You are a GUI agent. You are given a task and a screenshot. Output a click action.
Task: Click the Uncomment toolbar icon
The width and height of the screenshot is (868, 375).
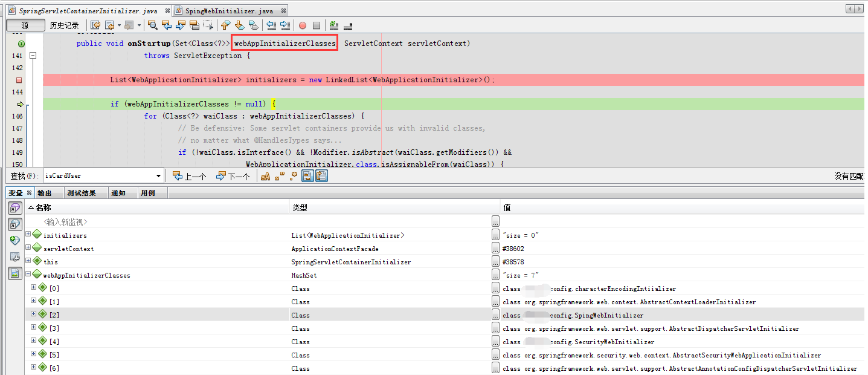[348, 25]
